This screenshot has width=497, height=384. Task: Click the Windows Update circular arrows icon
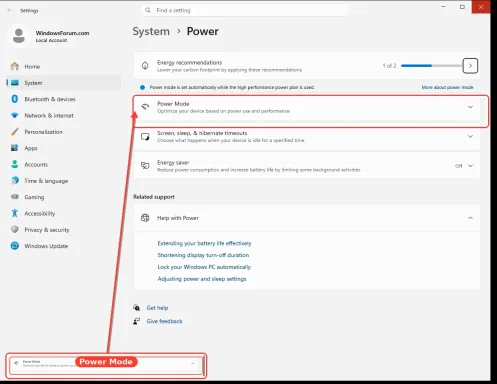click(x=15, y=246)
